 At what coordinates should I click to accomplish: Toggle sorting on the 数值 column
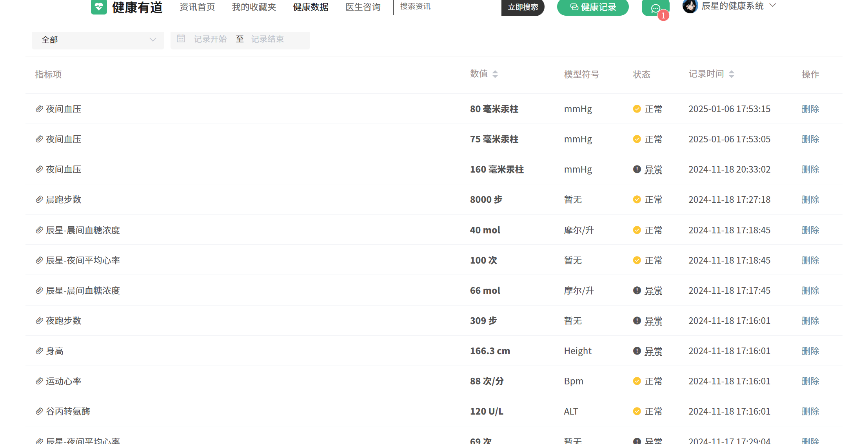496,74
